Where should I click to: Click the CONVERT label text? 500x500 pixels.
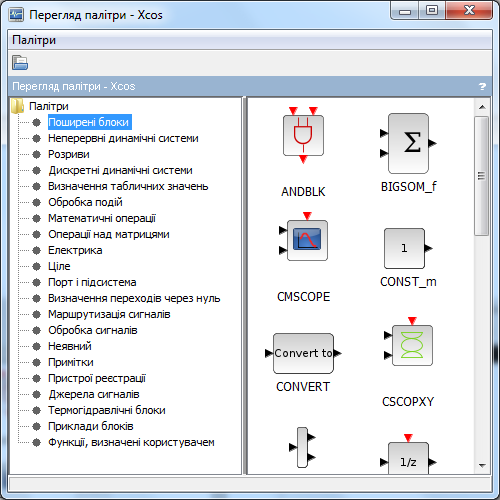303,387
